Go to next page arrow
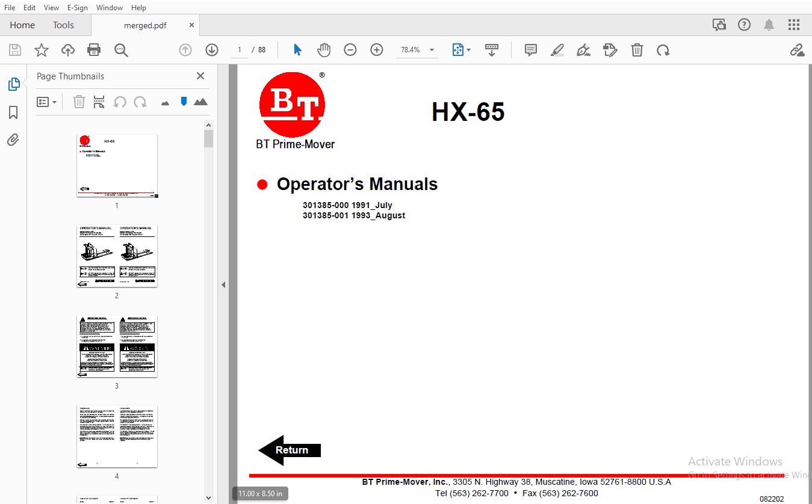The width and height of the screenshot is (812, 504). tap(212, 50)
